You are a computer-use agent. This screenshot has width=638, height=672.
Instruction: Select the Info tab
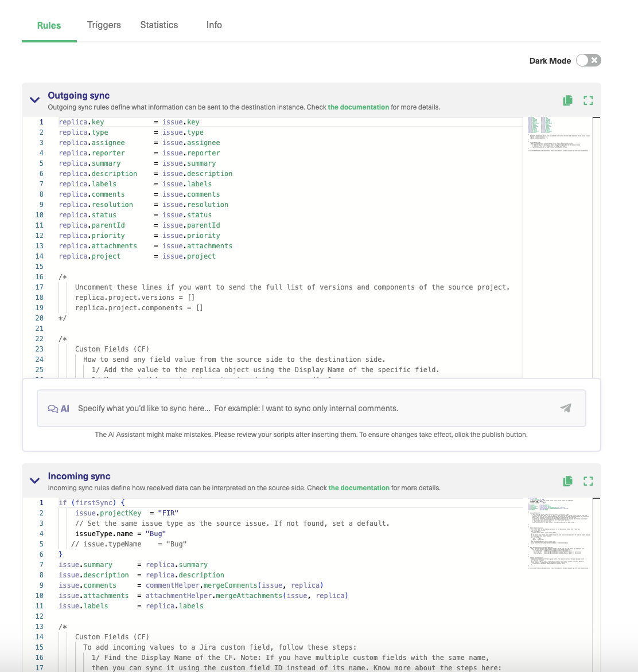[x=213, y=25]
